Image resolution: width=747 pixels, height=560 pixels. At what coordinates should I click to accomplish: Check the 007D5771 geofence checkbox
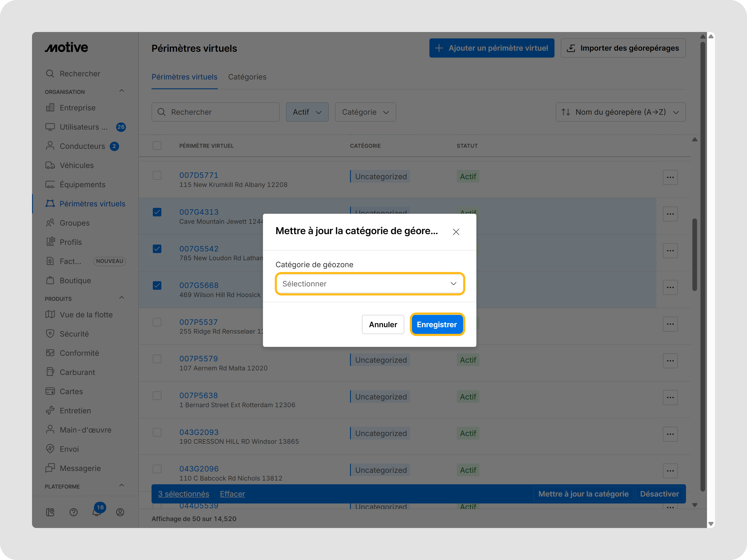click(x=157, y=175)
